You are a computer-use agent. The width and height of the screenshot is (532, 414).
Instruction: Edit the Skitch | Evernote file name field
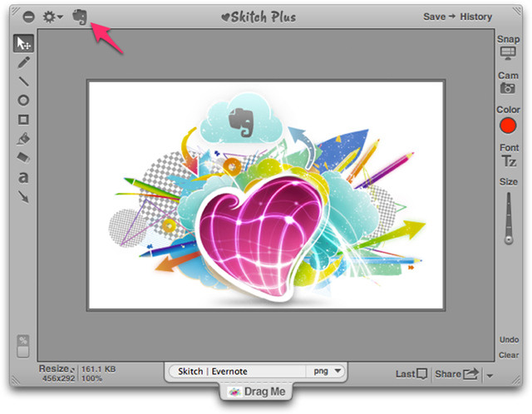click(x=238, y=372)
